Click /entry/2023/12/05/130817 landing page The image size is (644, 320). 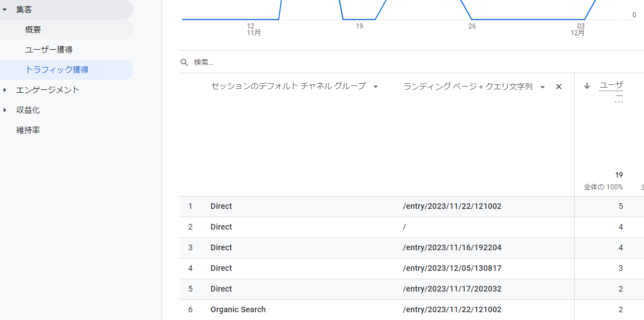[452, 268]
